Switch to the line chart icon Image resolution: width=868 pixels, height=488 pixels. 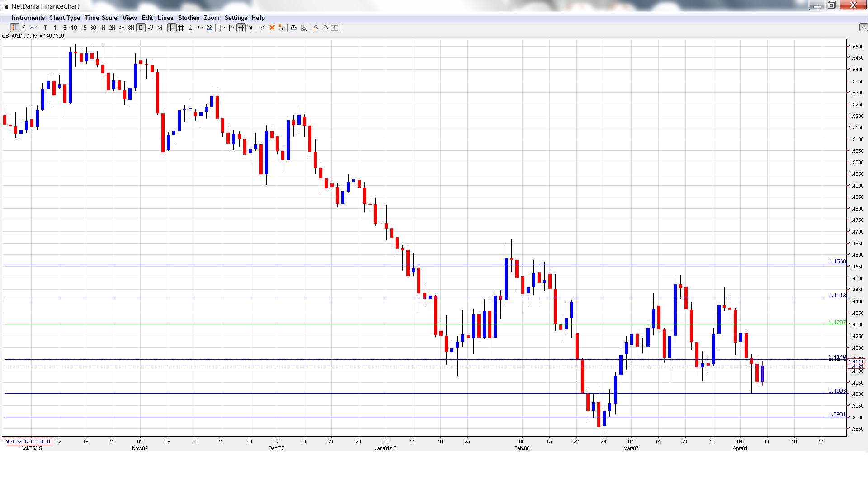[33, 28]
